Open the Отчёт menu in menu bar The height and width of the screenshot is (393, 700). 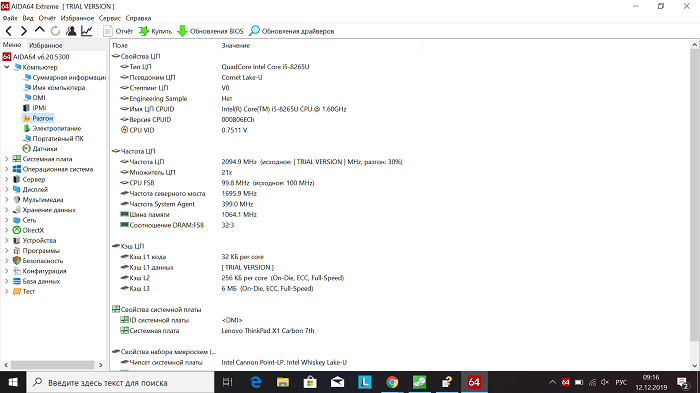[47, 18]
